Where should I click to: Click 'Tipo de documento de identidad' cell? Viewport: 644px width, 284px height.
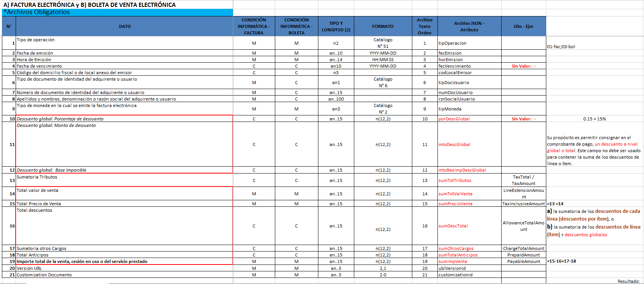(x=124, y=83)
